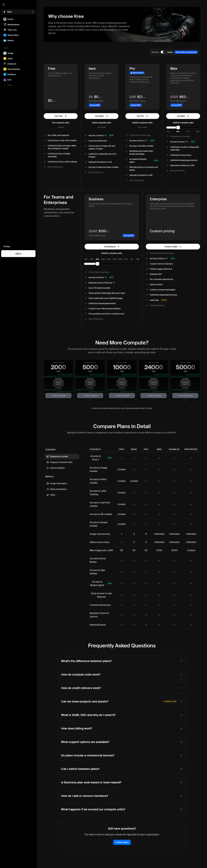
Task: Select the Train Lora sidebar icon
Action: 5,30
